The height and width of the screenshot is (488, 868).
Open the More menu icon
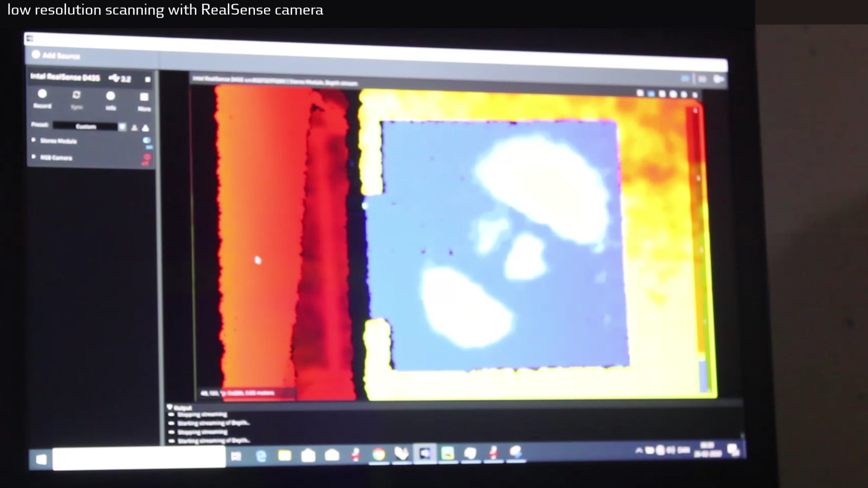(144, 98)
